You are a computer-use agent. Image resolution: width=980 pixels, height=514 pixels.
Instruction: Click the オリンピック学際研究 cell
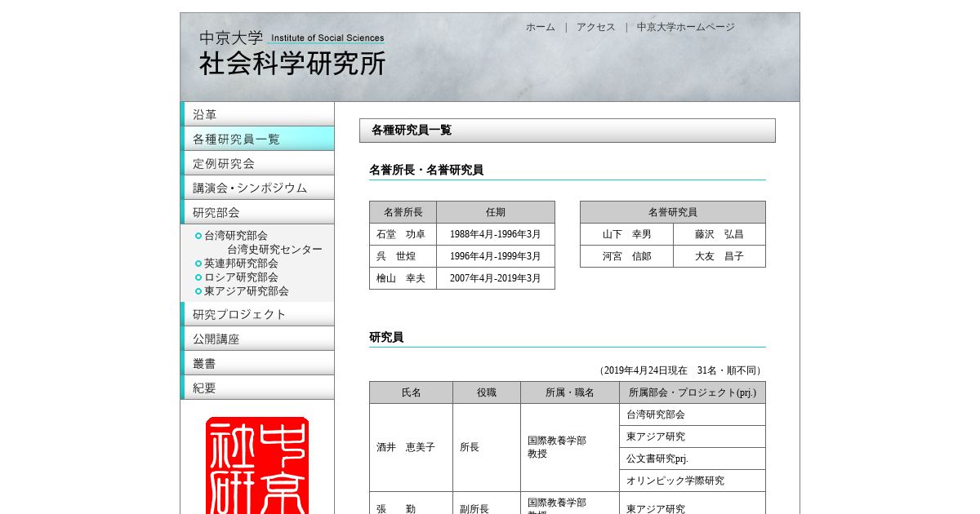693,481
